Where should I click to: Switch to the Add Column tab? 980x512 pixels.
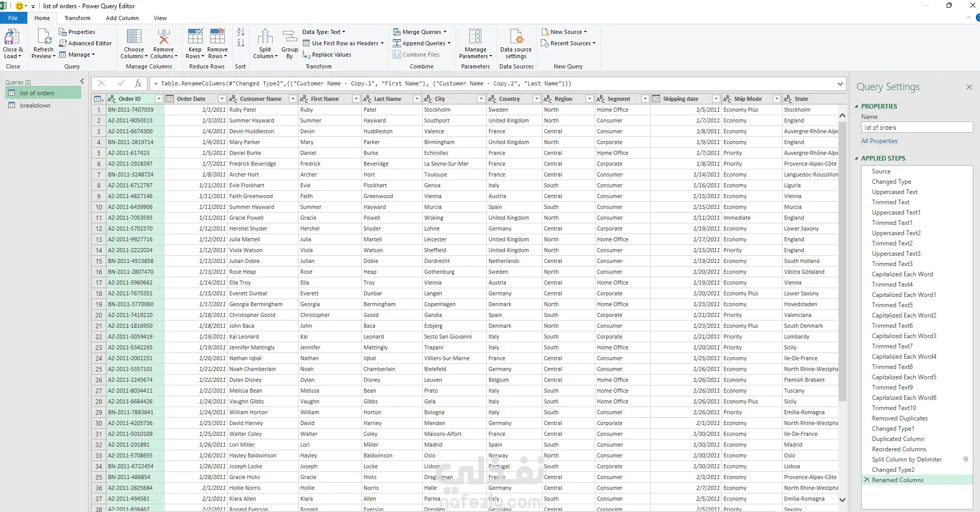click(122, 18)
